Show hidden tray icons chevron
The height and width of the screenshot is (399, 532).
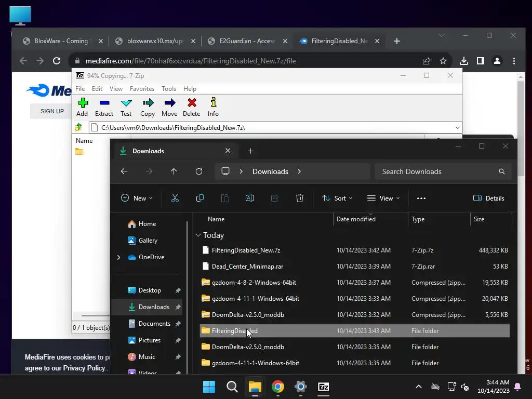click(x=419, y=387)
